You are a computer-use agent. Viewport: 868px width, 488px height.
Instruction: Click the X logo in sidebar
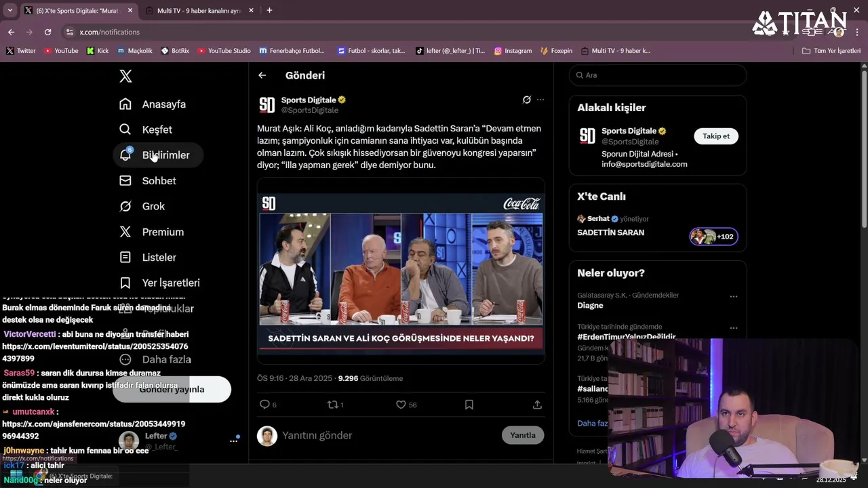125,76
